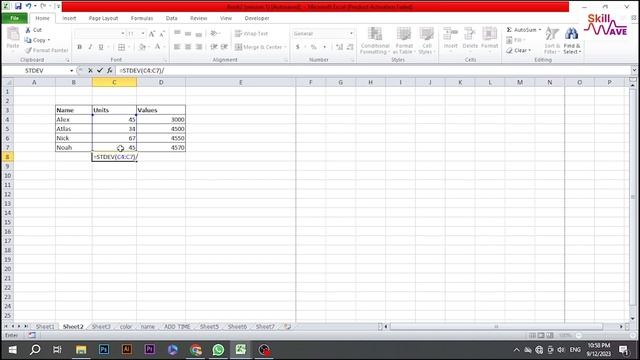Click Undo in quick access toolbar
The image size is (640, 360).
[x=28, y=6]
